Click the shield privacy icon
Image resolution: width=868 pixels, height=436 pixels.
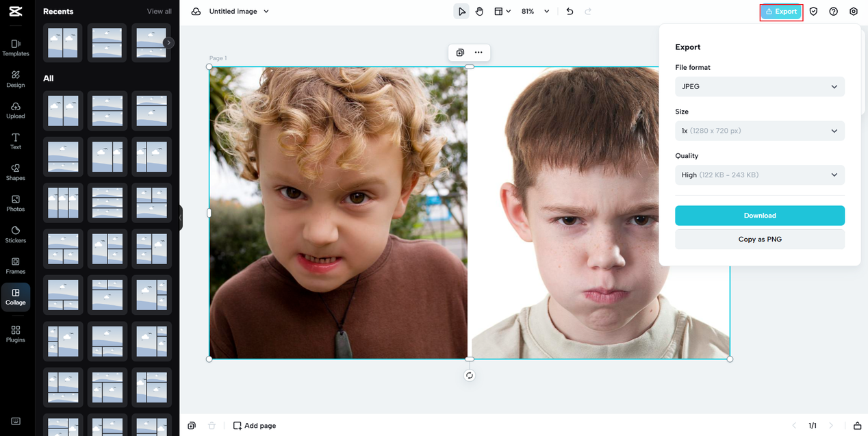tap(813, 12)
